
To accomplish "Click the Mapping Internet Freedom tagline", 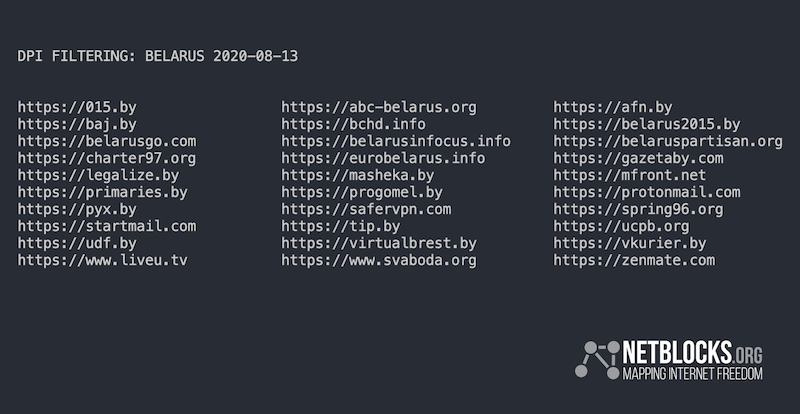I will coord(692,373).
